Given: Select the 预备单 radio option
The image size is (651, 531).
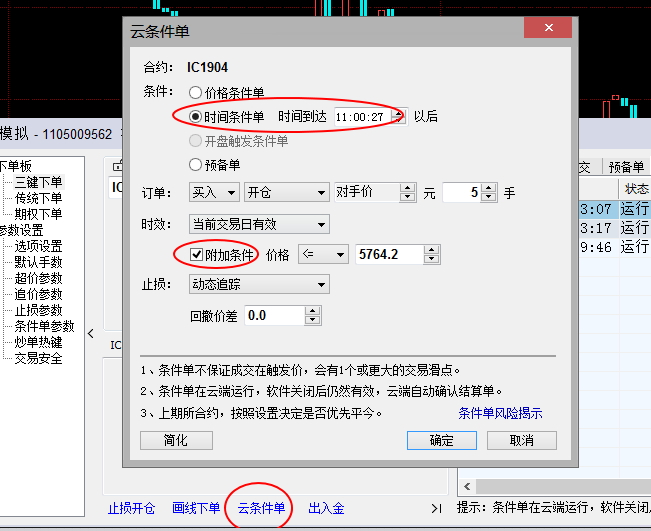Looking at the screenshot, I should click(x=195, y=165).
